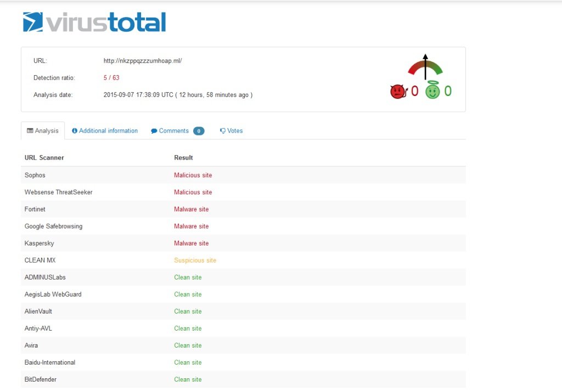Click the Comments count badge
The width and height of the screenshot is (562, 392).
[x=199, y=131]
